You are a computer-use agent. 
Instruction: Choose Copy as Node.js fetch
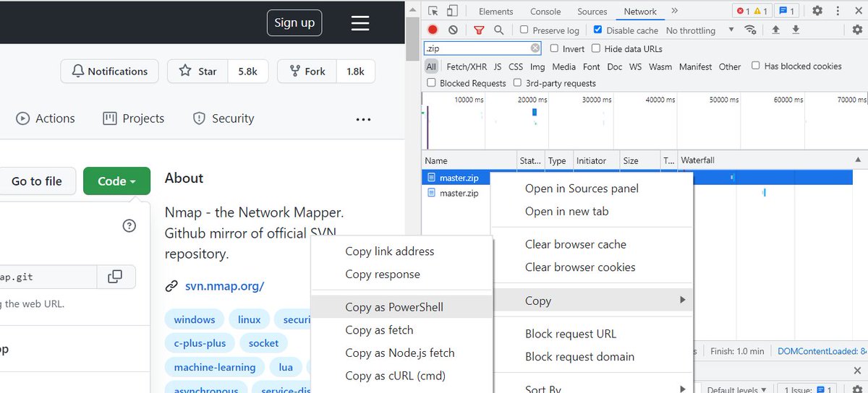401,353
